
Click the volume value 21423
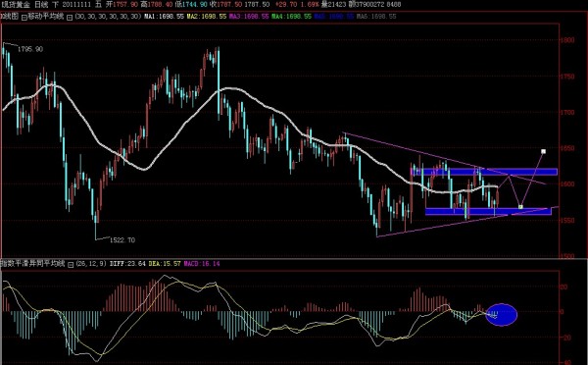(337, 5)
